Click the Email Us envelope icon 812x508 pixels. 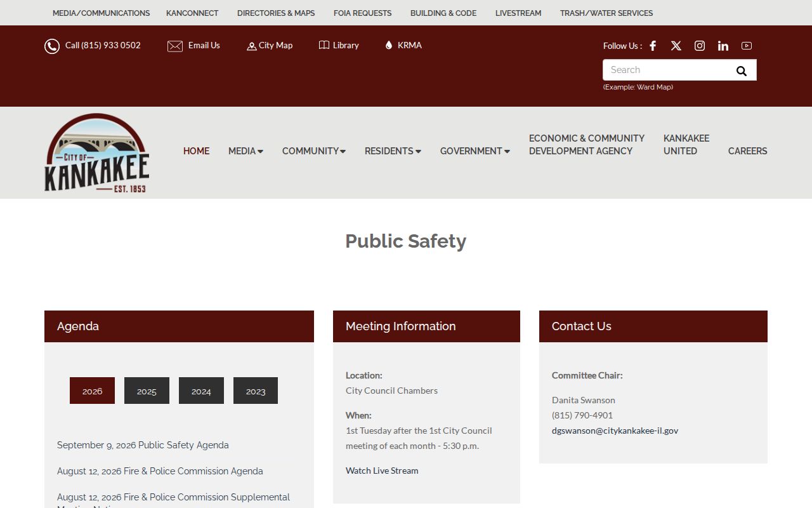point(175,46)
